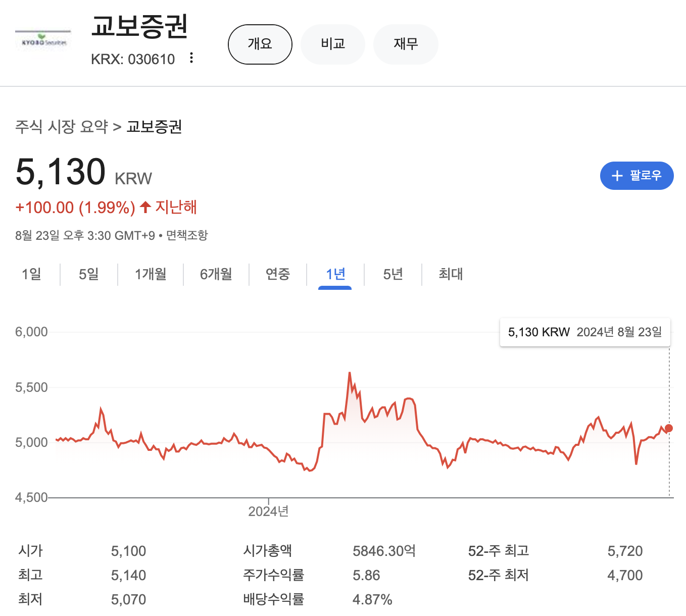Click the 시가총액 value 5846.30억
The height and width of the screenshot is (616, 686).
tap(384, 551)
